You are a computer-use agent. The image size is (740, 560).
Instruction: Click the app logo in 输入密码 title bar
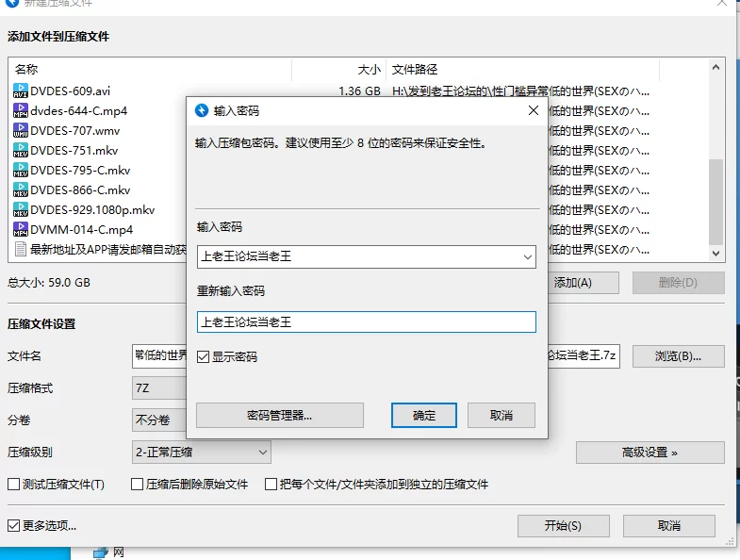[202, 110]
